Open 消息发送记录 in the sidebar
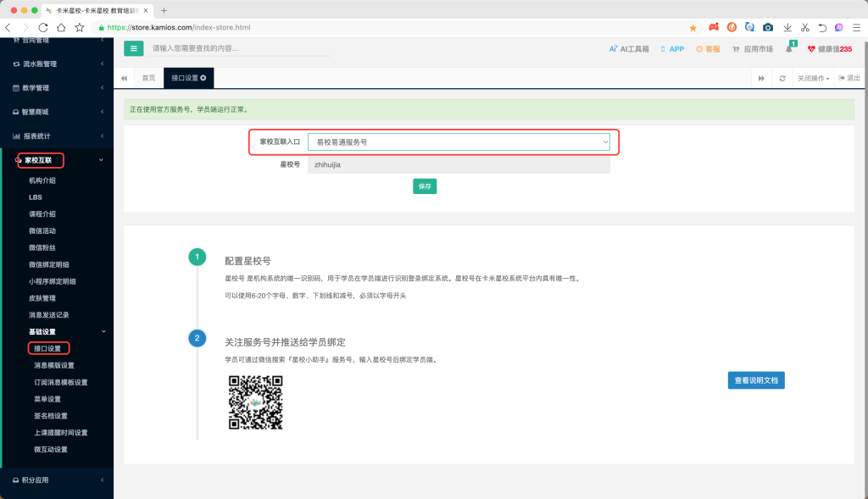The image size is (868, 499). pos(48,315)
